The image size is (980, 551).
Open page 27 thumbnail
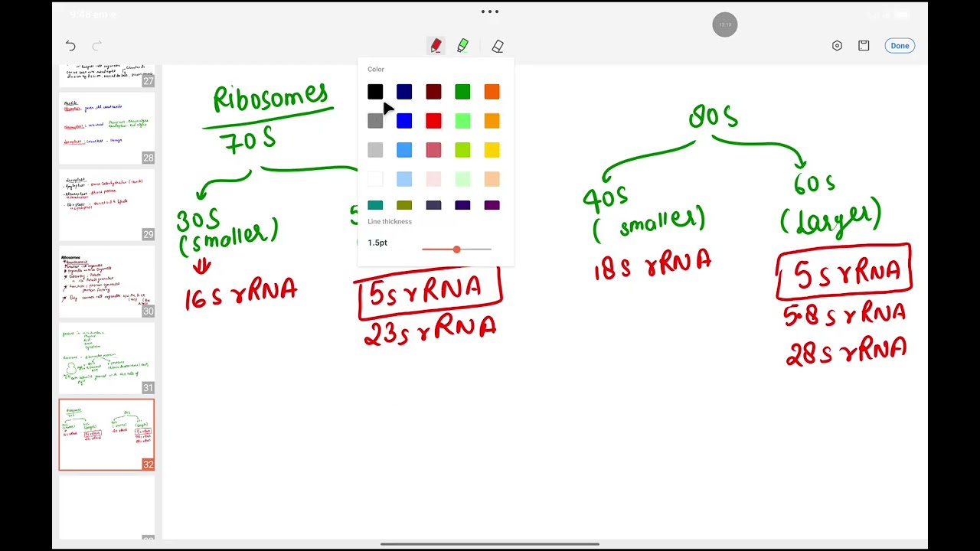pos(106,77)
